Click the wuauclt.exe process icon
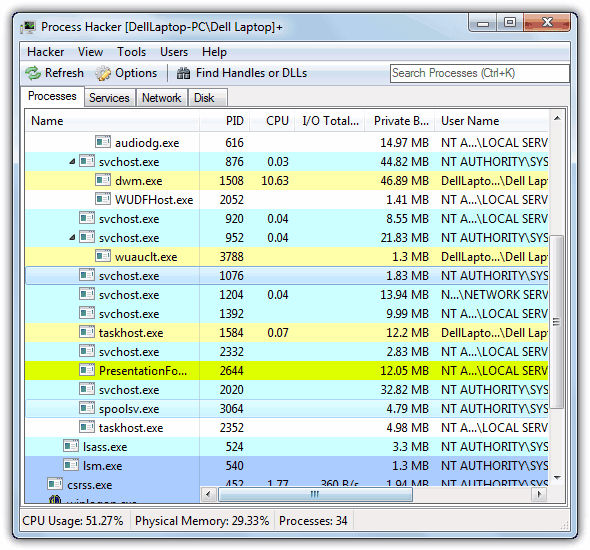 click(x=103, y=256)
